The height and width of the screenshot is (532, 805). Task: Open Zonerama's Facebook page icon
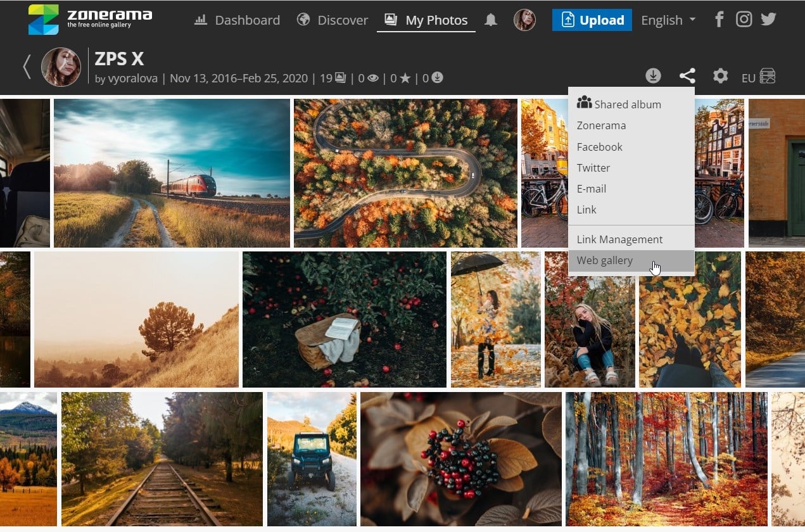tap(719, 19)
